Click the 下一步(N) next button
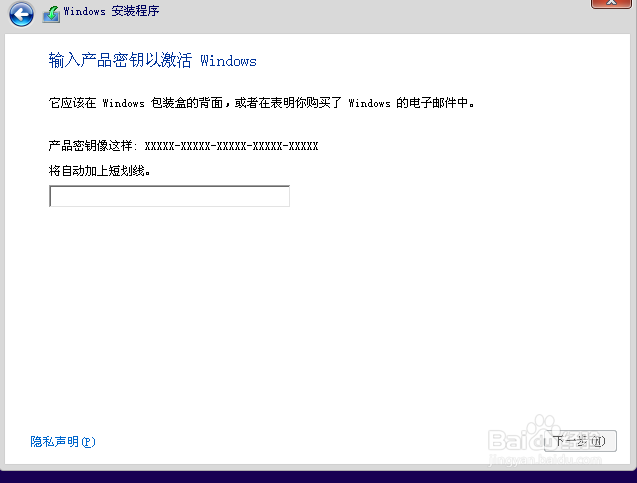 (x=580, y=441)
